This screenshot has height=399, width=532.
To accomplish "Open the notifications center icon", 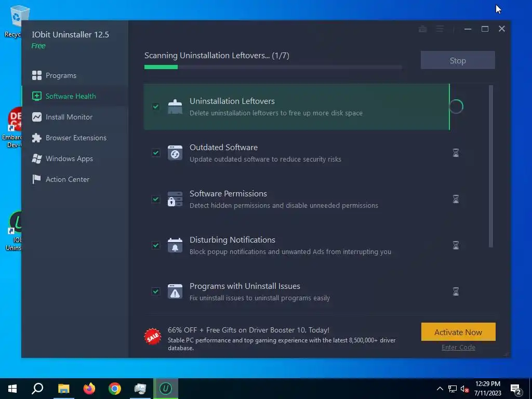I will click(x=516, y=390).
